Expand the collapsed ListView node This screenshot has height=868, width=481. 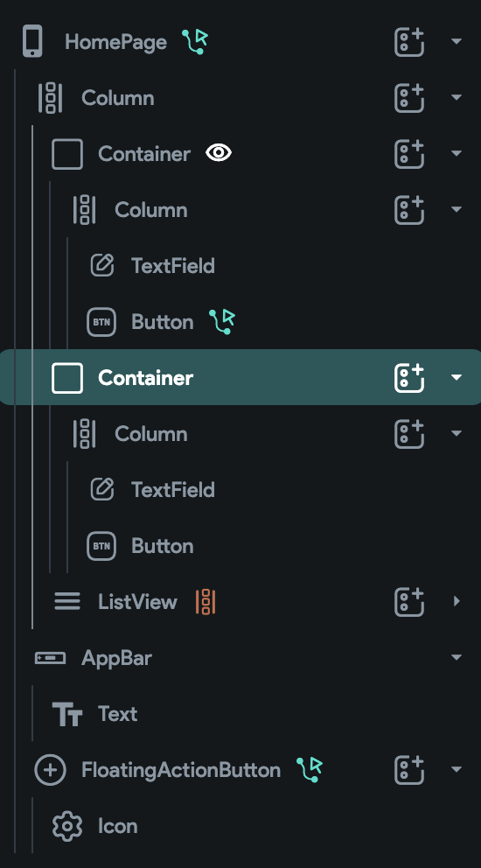[x=457, y=601]
